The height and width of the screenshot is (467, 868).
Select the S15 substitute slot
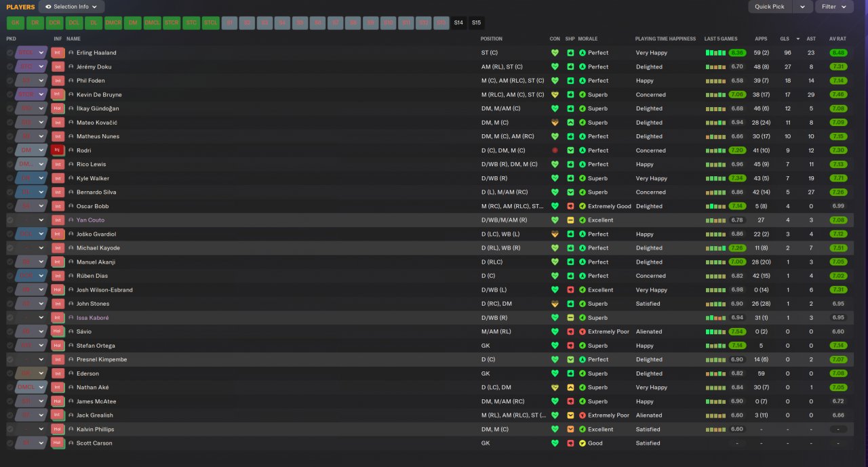coord(476,22)
